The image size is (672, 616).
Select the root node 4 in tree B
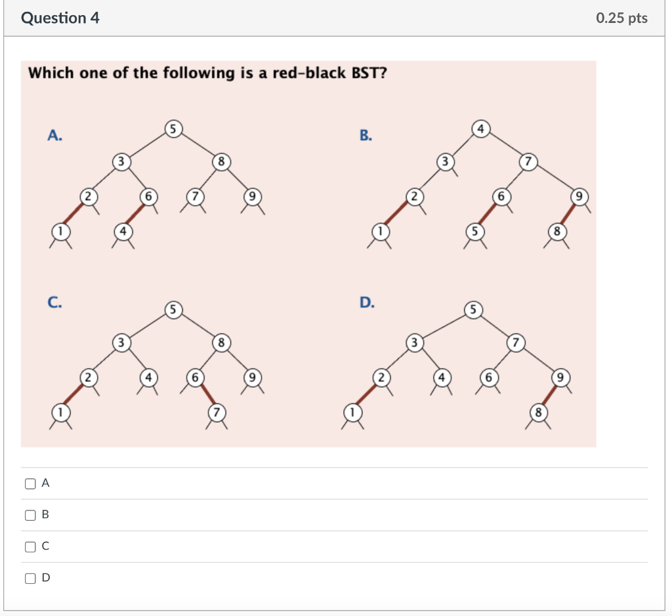tap(482, 129)
